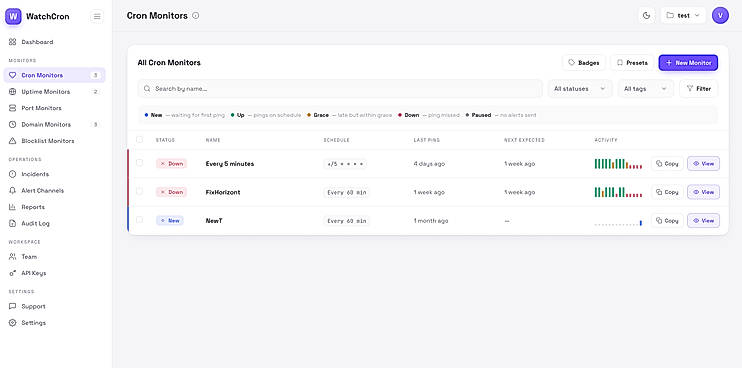Open the Dashboard page

[54, 42]
